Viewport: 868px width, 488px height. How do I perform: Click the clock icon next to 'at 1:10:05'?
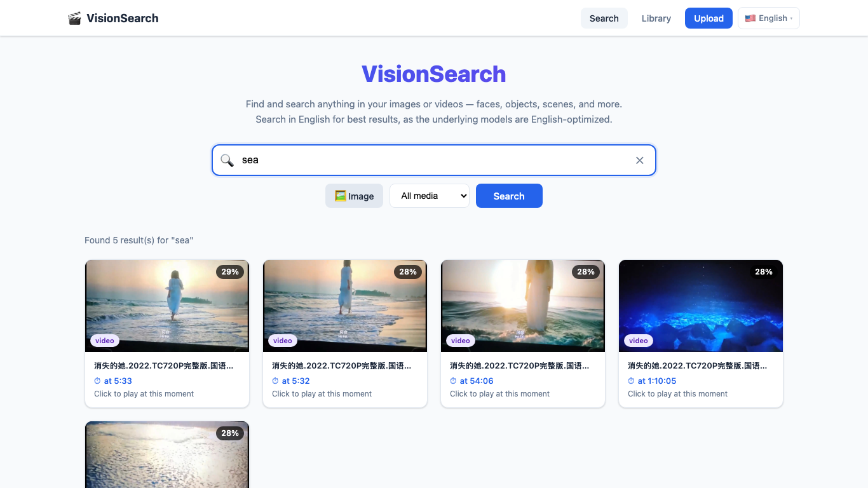coord(632,381)
